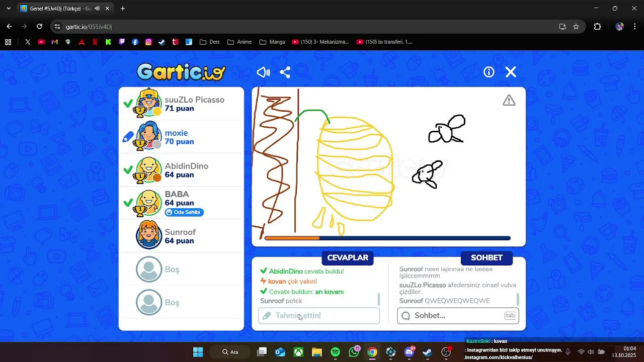Click the tab key hint in chat

click(510, 316)
